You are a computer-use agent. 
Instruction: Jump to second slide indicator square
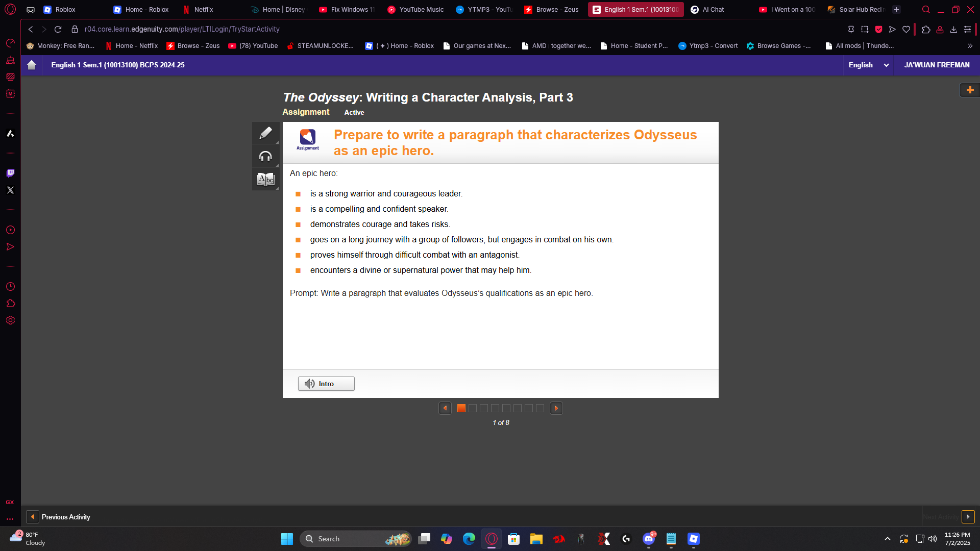tap(473, 408)
